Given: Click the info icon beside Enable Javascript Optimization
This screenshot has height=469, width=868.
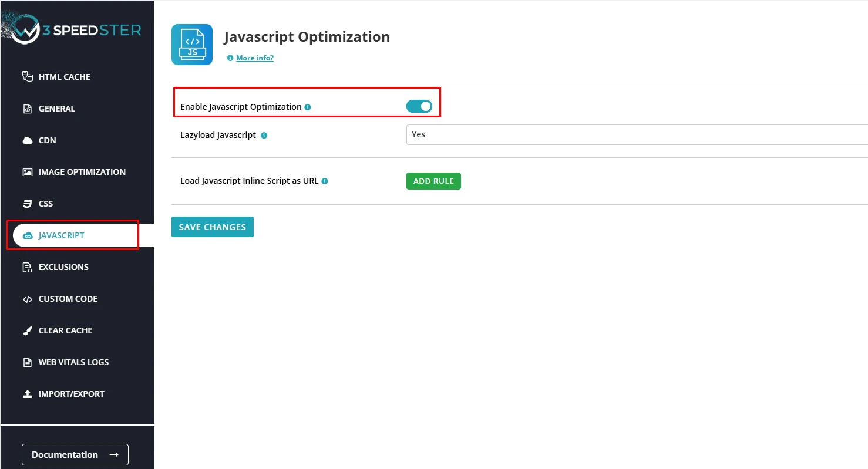Looking at the screenshot, I should coord(308,107).
